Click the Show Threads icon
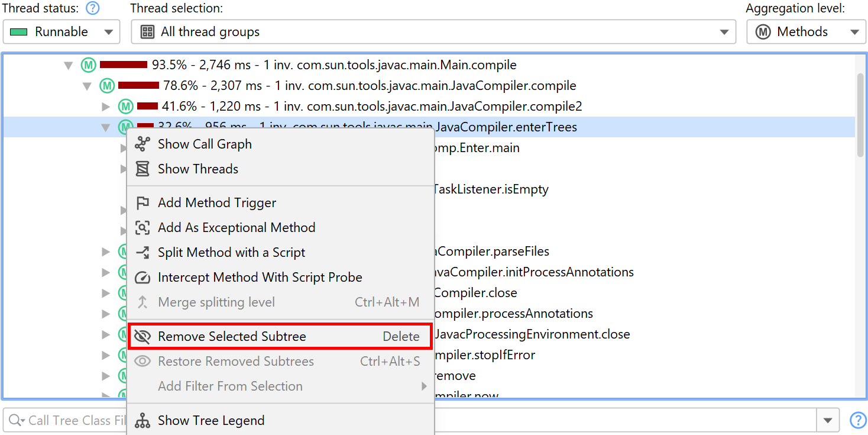868x435 pixels. click(142, 169)
